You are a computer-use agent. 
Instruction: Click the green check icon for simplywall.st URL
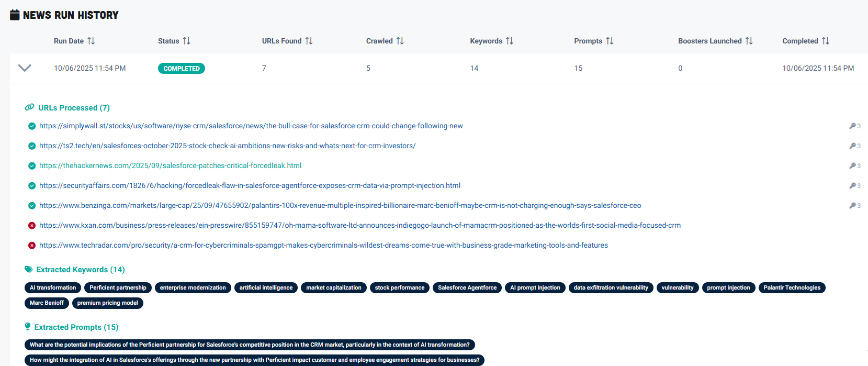coord(32,126)
